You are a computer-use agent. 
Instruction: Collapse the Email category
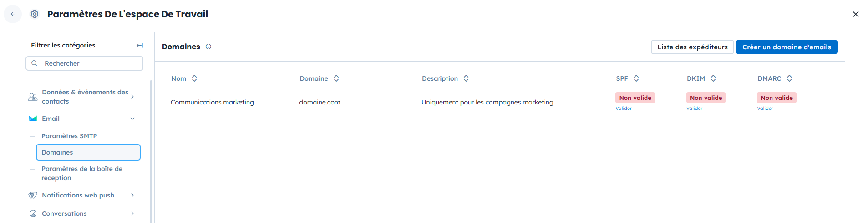132,119
